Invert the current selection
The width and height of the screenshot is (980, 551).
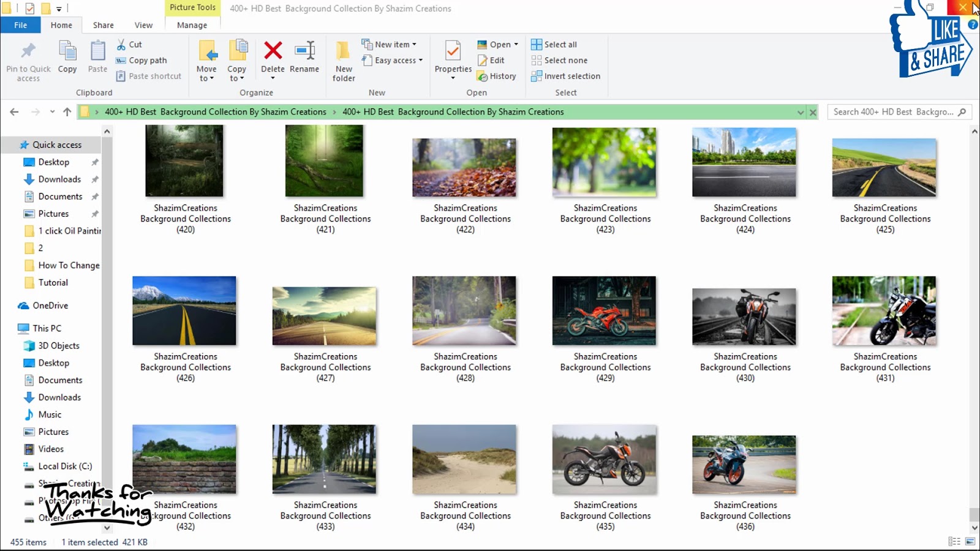(x=566, y=76)
